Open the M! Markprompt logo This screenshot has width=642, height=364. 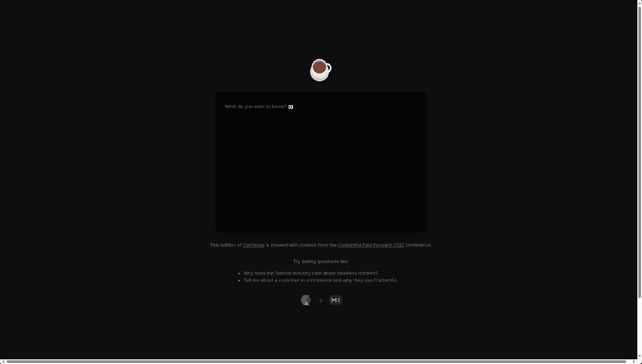pos(335,300)
